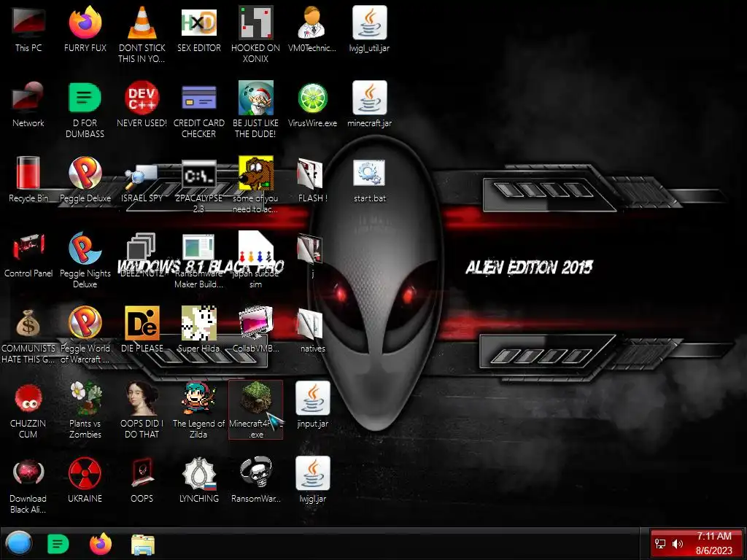
Task: Open File Explorer from the taskbar
Action: tap(142, 545)
